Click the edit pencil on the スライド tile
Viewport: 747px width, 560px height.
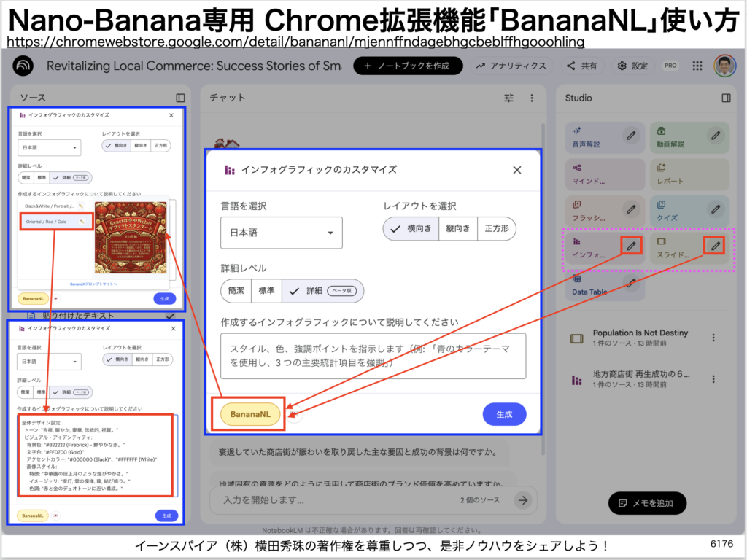coord(716,246)
